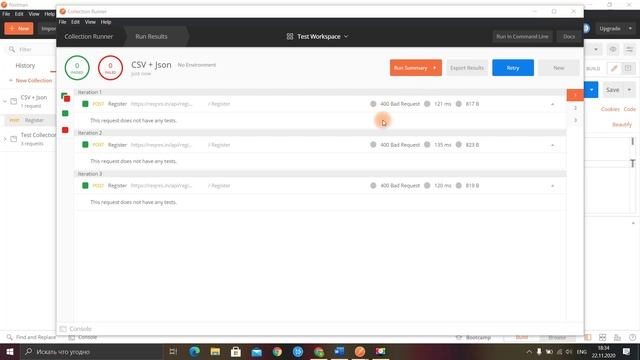This screenshot has height=360, width=640.
Task: Click Beautify link in Postman window
Action: coord(622,124)
